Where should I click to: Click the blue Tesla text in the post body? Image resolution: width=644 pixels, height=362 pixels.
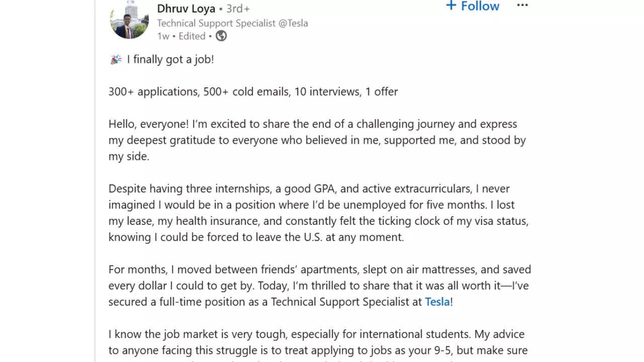click(437, 302)
